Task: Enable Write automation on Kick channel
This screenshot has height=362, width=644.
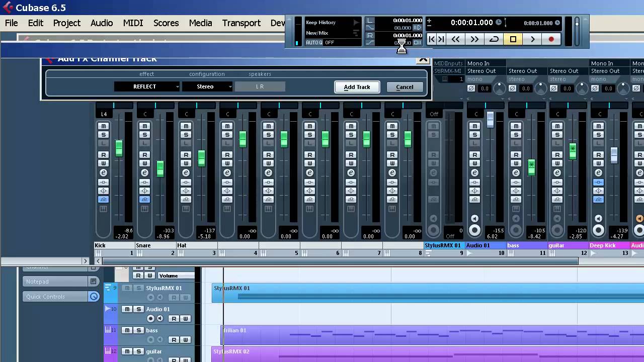Action: click(103, 163)
